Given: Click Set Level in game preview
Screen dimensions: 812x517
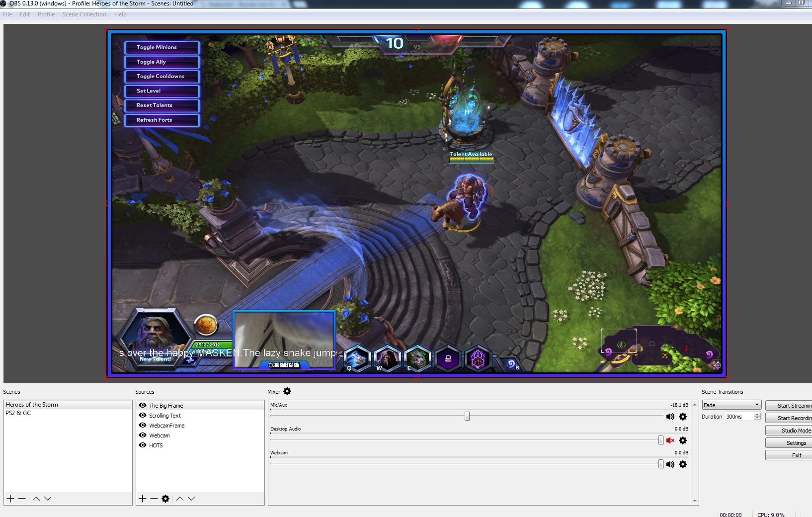Looking at the screenshot, I should [162, 91].
